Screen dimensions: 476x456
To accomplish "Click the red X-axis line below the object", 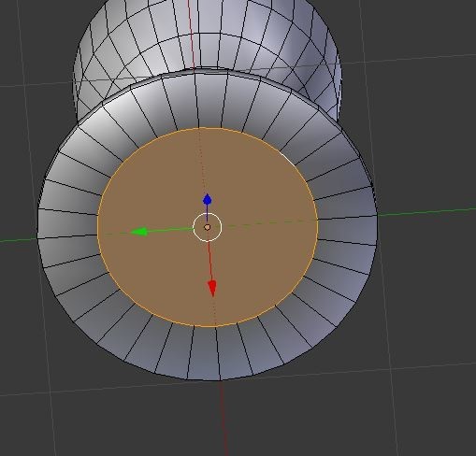I will pyautogui.click(x=224, y=418).
